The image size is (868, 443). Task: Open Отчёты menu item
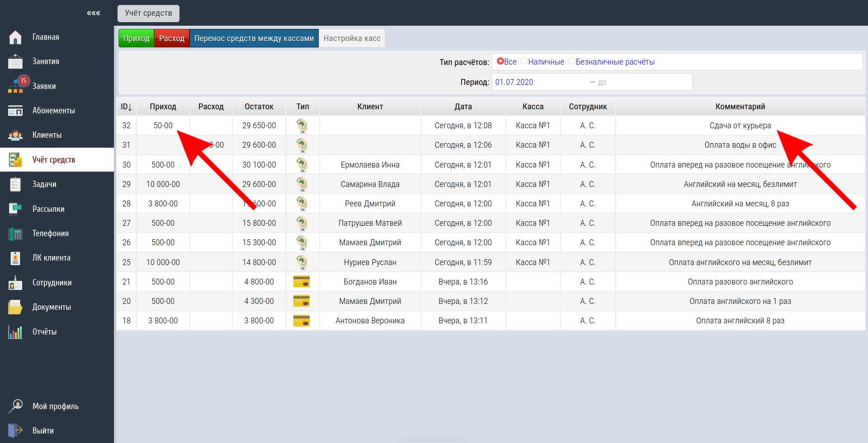[44, 332]
